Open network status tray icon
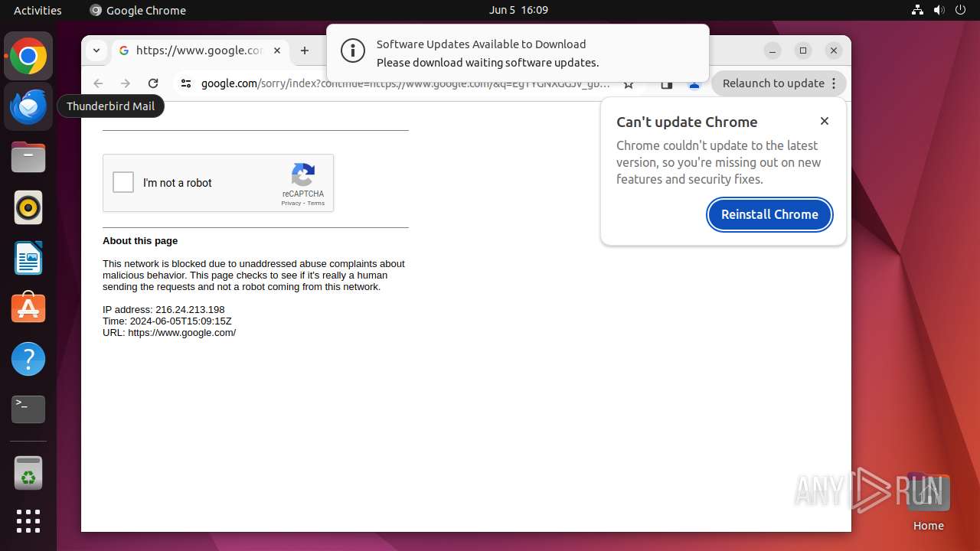 coord(917,10)
